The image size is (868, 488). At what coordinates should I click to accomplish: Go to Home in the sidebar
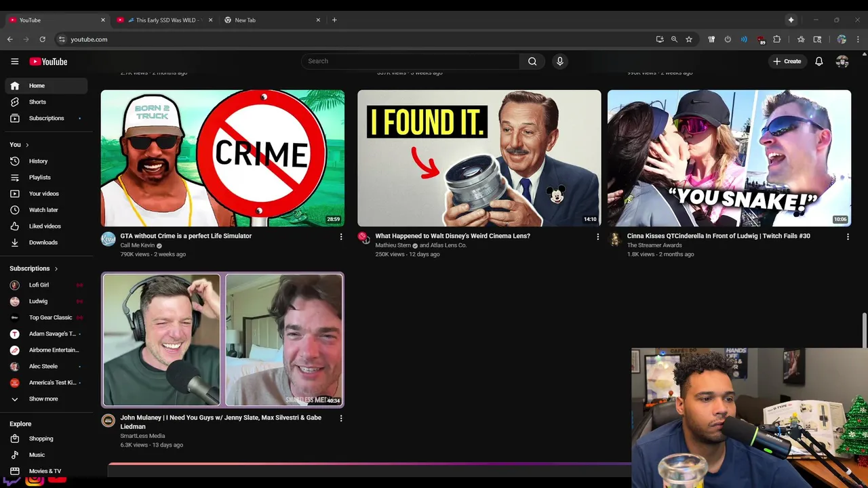coord(46,85)
